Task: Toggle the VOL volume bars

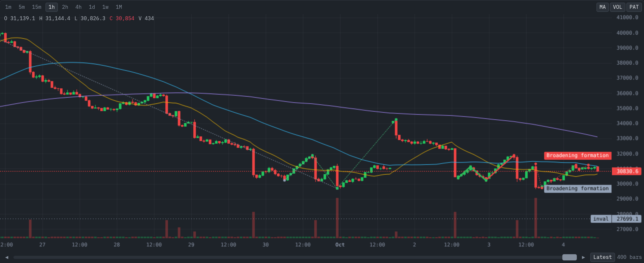Action: pos(617,7)
